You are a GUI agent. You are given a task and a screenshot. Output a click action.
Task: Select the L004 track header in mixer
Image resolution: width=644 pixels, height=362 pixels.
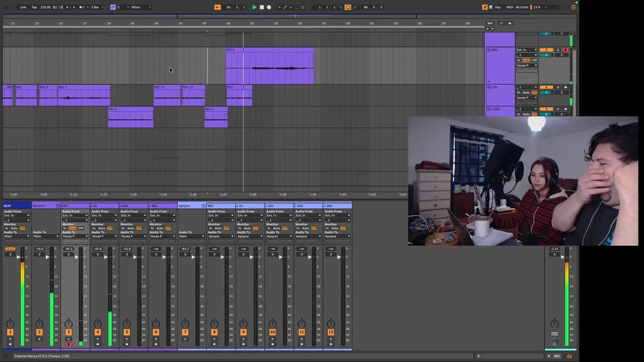[x=338, y=206]
